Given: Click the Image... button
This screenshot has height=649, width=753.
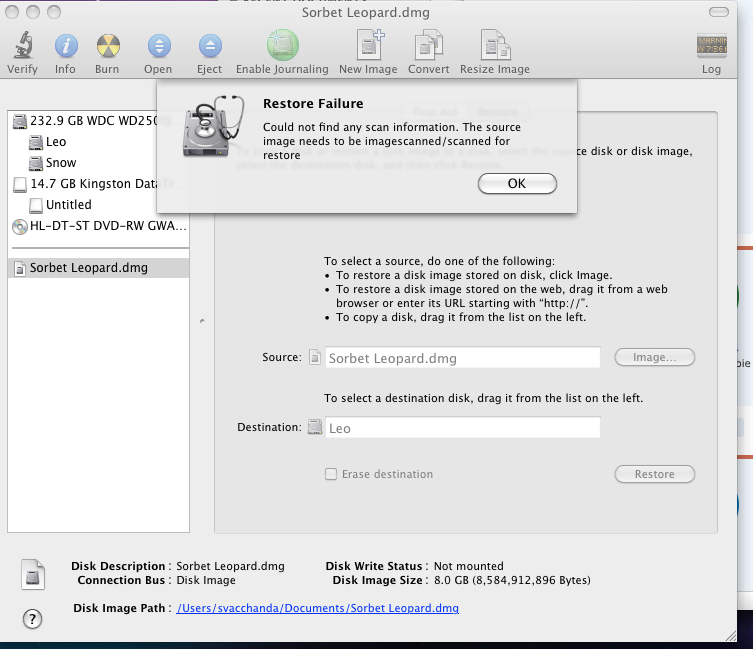Looking at the screenshot, I should tap(655, 357).
